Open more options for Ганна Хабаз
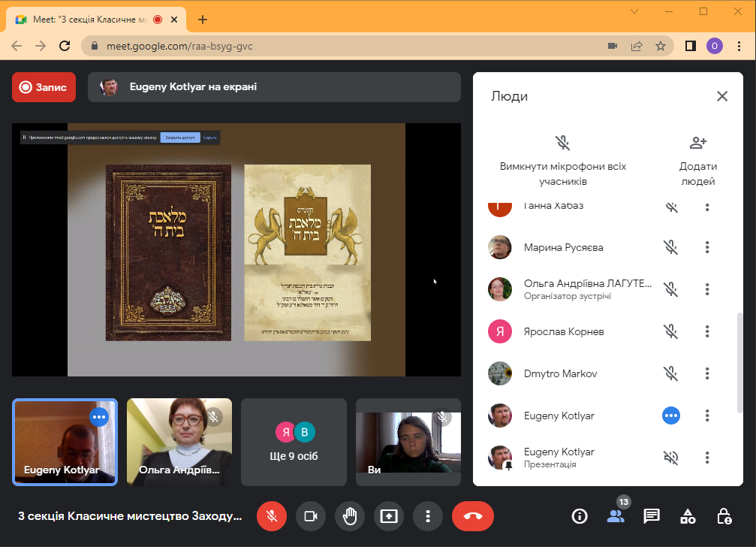The width and height of the screenshot is (756, 547). point(706,207)
